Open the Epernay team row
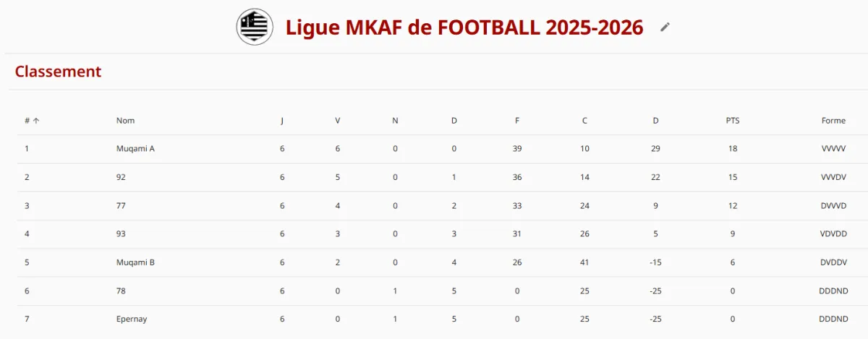Viewport: 868px width, 339px height. (x=434, y=319)
